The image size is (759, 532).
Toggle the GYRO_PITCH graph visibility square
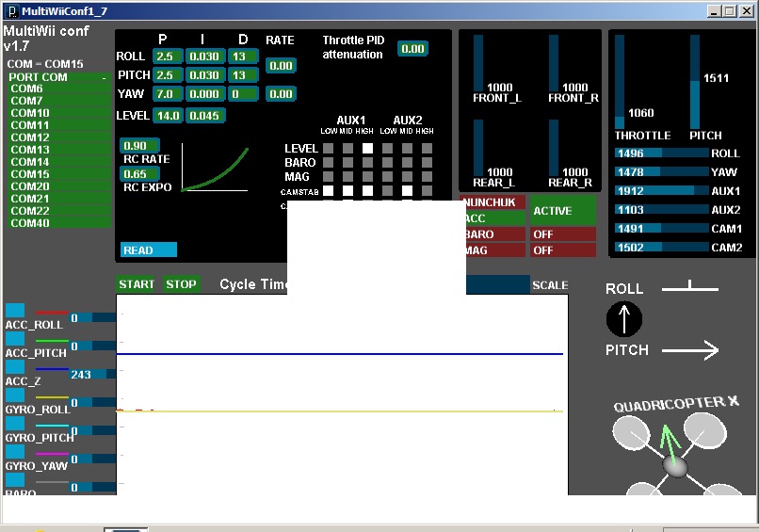pyautogui.click(x=15, y=423)
